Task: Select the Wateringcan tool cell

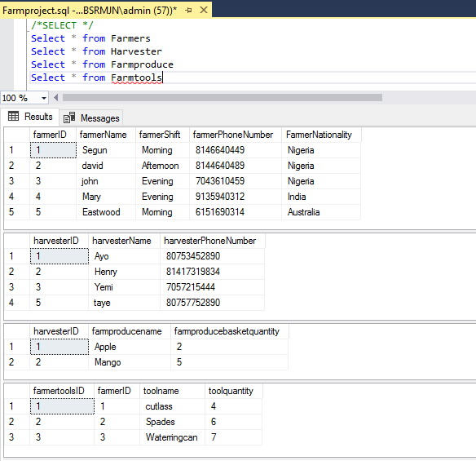Action: tap(173, 437)
